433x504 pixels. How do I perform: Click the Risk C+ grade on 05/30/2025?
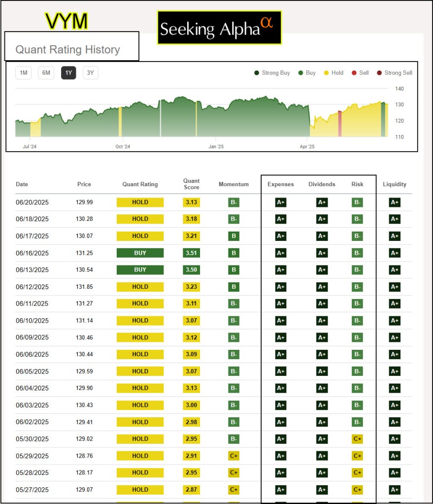[x=357, y=439]
